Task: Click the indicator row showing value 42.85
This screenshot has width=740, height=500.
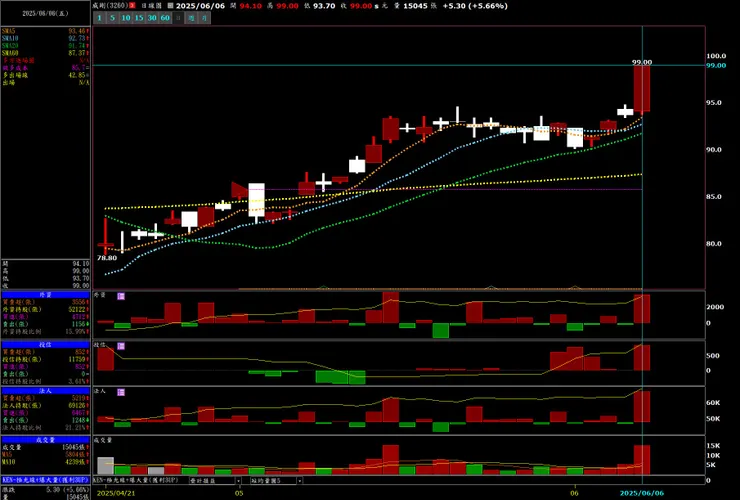Action: 45,75
